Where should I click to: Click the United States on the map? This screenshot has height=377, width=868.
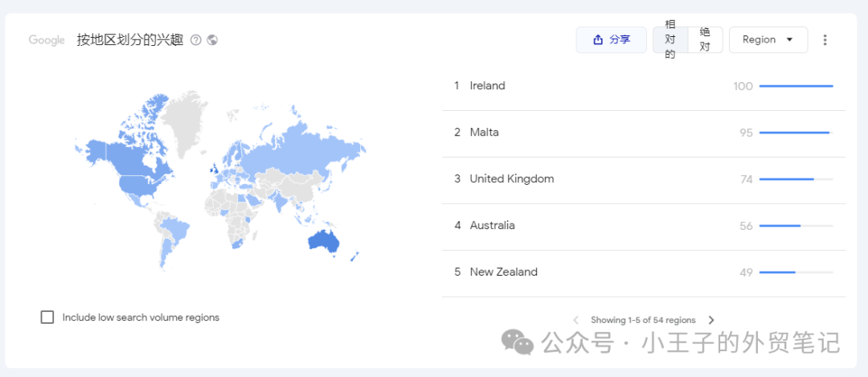pyautogui.click(x=138, y=185)
